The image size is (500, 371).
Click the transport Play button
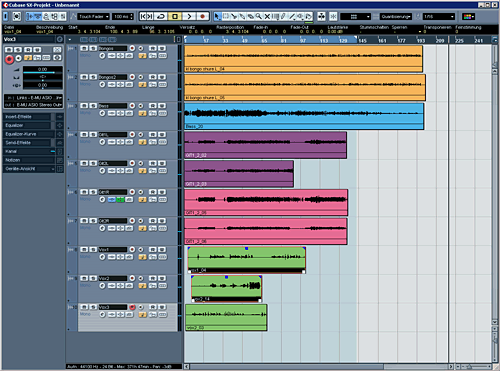point(188,16)
